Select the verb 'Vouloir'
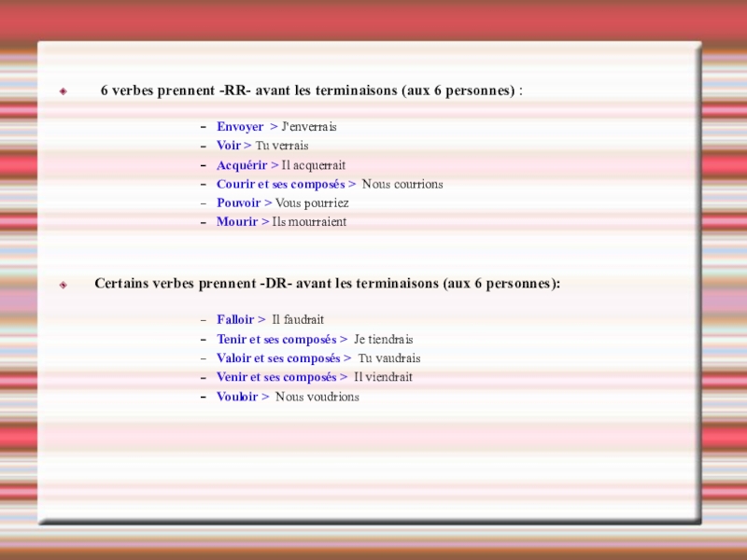Screen dimensions: 747x560 click(x=237, y=397)
